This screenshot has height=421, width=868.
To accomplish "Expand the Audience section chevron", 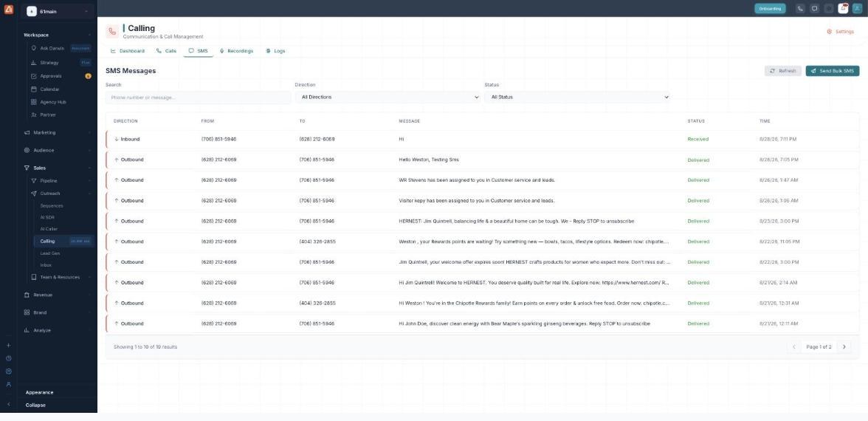I will [x=89, y=150].
